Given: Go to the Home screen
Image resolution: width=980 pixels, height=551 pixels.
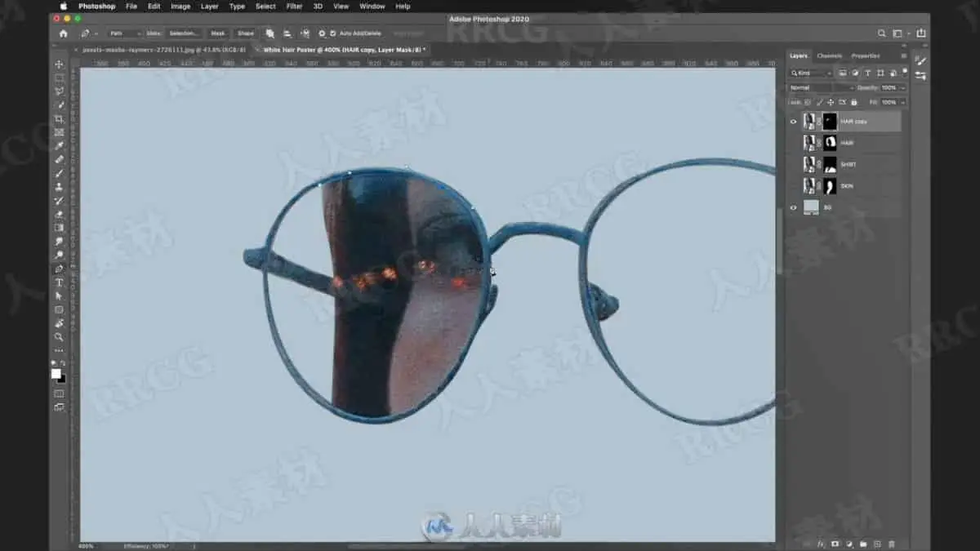Looking at the screenshot, I should [x=64, y=33].
